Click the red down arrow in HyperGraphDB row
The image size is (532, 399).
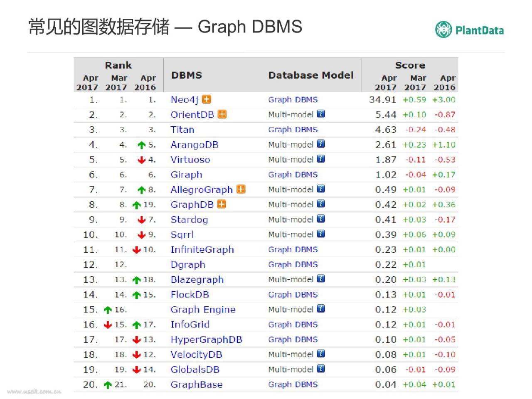click(x=136, y=340)
